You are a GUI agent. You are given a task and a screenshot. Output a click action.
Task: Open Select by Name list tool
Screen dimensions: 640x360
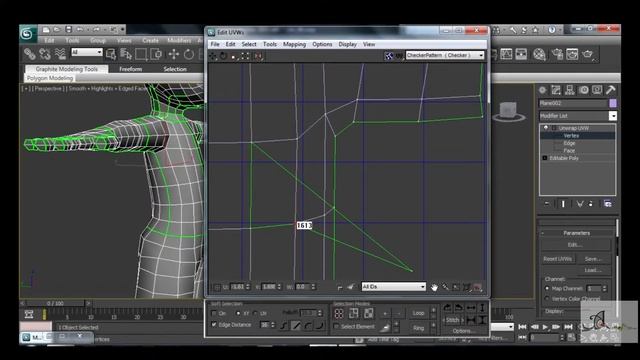click(x=126, y=54)
